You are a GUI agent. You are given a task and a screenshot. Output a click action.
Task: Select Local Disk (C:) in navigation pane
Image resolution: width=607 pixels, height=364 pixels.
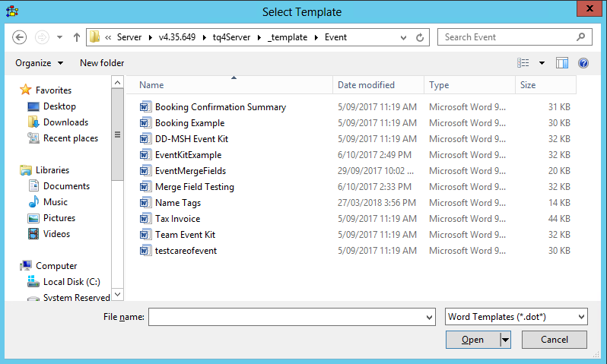tap(72, 282)
